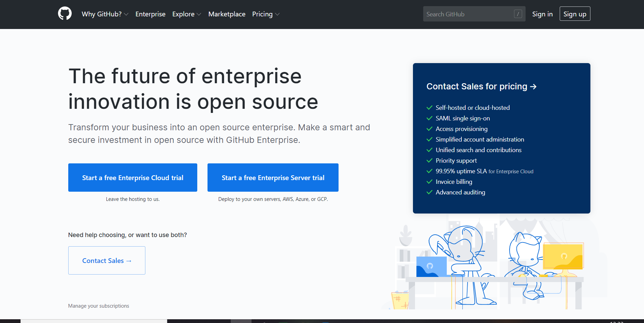Click checkmark next to 99.95% uptime SLA
The height and width of the screenshot is (323, 644).
pos(430,171)
